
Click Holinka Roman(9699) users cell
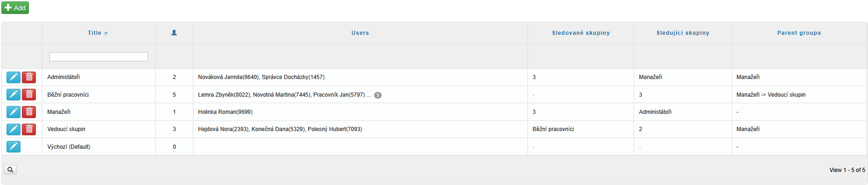(225, 112)
